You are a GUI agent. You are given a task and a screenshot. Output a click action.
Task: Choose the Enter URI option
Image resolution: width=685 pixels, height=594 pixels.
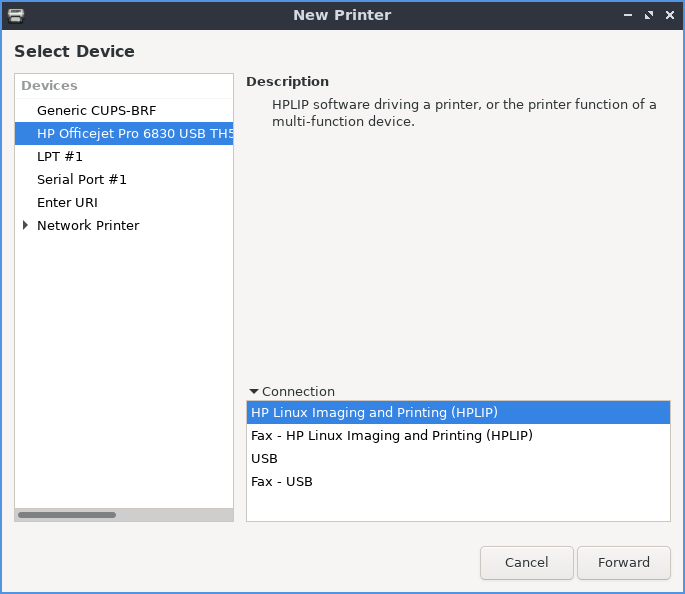tap(67, 202)
